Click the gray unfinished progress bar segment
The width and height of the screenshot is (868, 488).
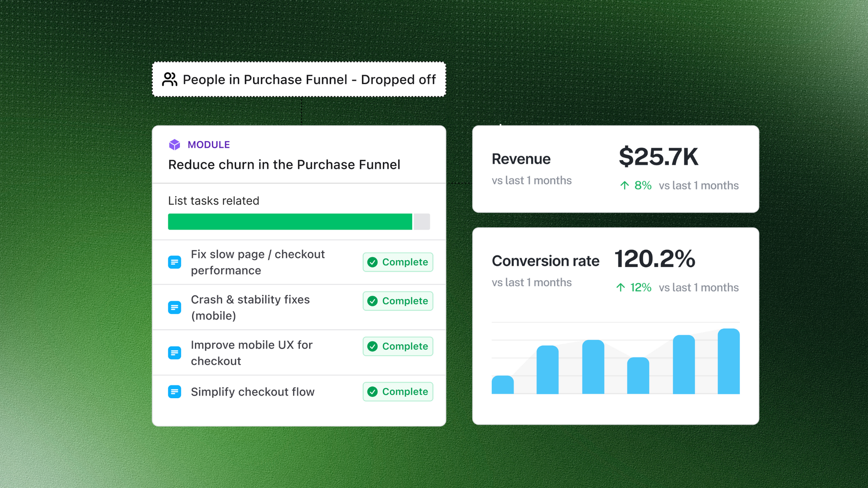click(422, 222)
